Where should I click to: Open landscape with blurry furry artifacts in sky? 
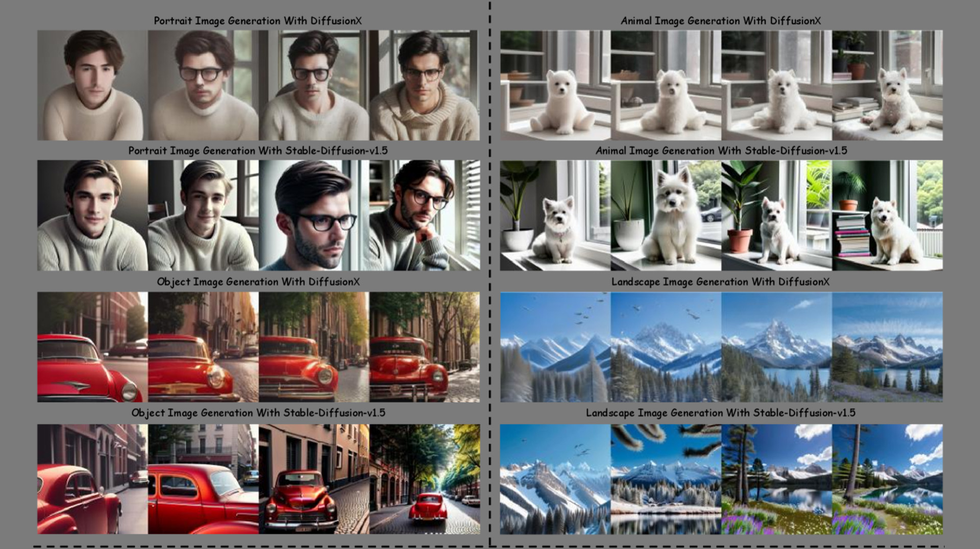pos(666,479)
